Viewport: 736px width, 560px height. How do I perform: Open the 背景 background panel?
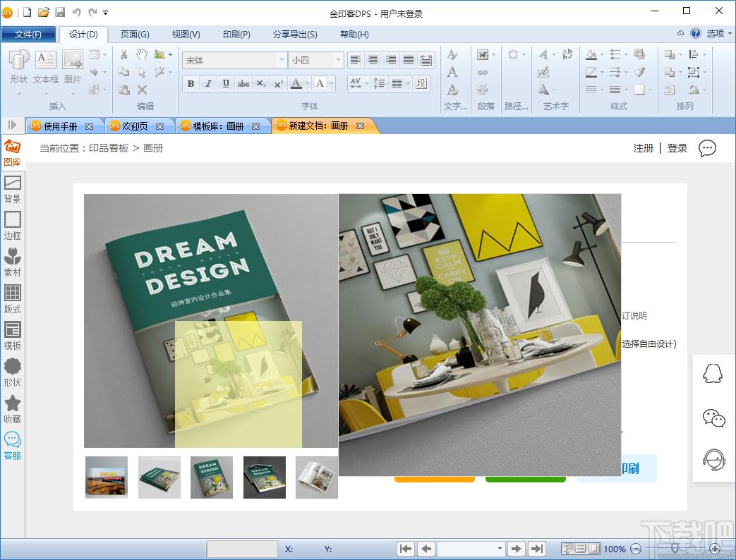13,190
